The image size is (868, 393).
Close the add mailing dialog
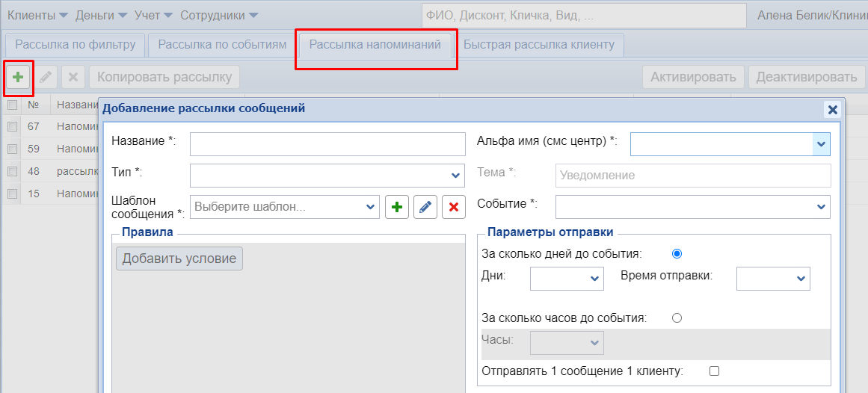[832, 110]
